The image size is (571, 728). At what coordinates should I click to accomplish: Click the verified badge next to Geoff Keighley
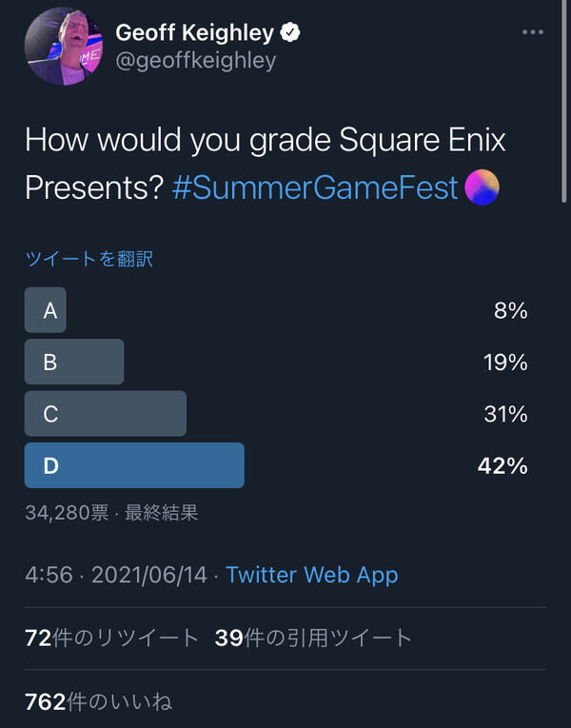290,32
